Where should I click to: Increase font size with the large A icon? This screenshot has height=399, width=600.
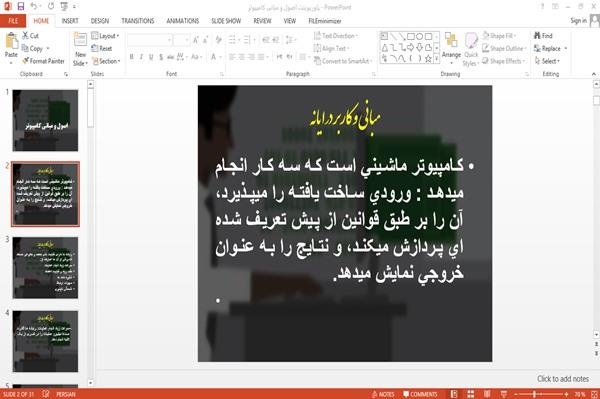coord(196,40)
